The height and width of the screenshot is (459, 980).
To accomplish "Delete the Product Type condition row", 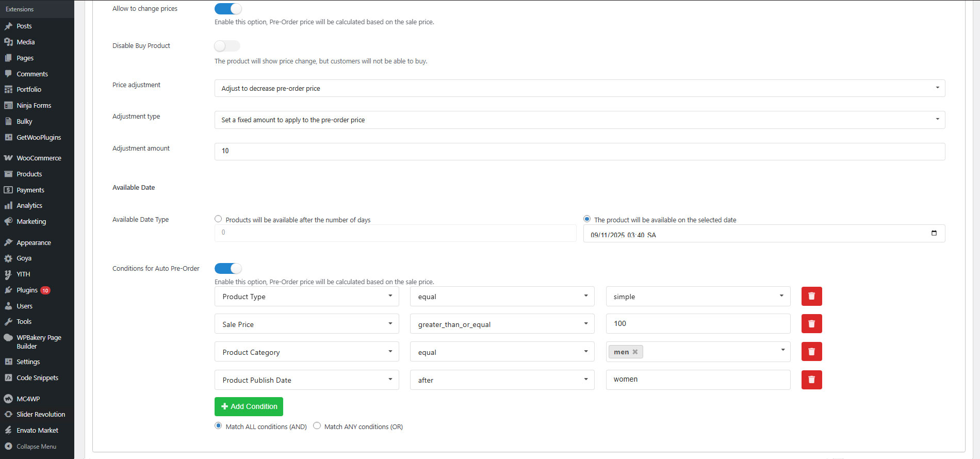I will coord(811,297).
